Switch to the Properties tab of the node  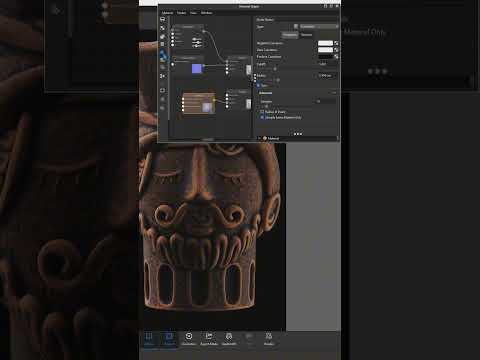290,35
